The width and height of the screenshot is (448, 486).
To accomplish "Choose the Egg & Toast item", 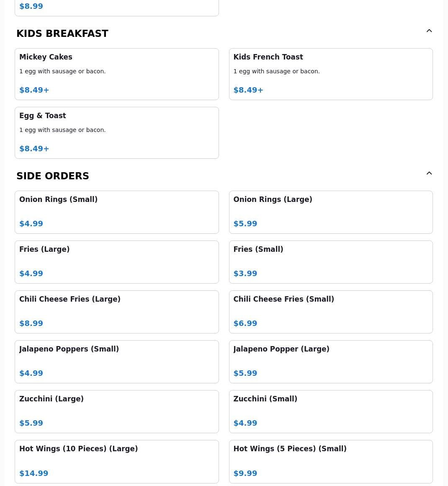I will pos(116,133).
